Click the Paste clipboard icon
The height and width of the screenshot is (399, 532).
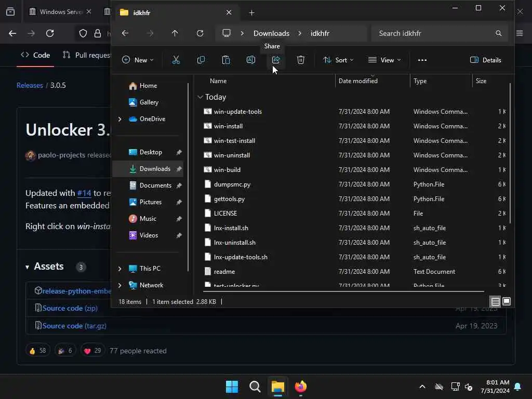(x=225, y=60)
